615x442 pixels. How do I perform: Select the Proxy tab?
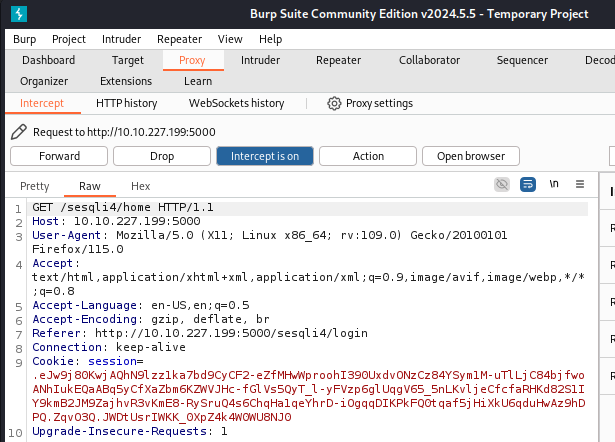click(x=192, y=60)
